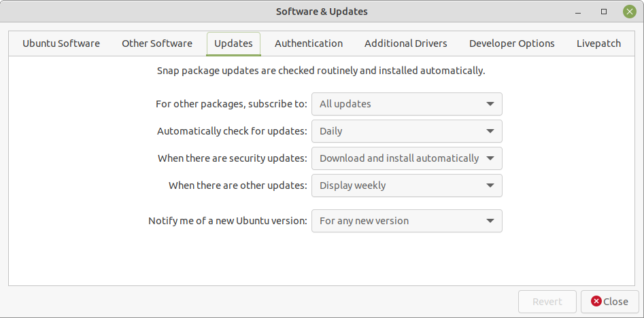Screen dimensions: 644x318
Task: Maximize the Software & Updates window
Action: 604,12
